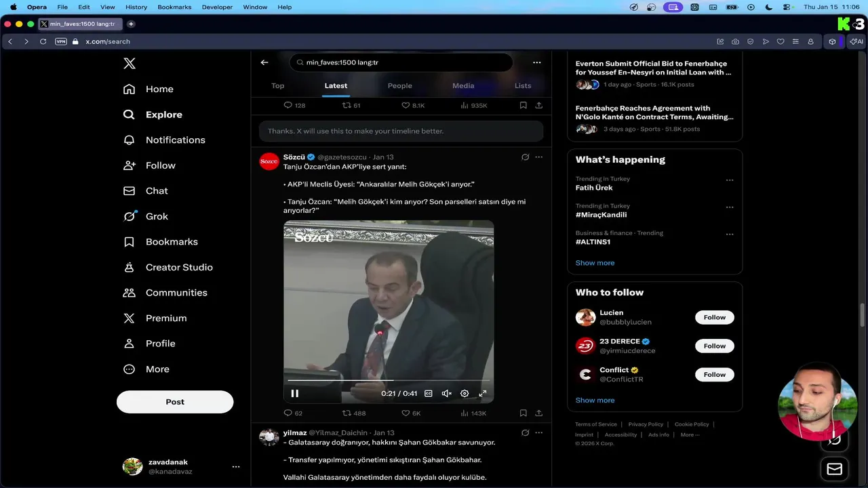Repost the Sözcü post with 488 reposts

click(x=354, y=413)
